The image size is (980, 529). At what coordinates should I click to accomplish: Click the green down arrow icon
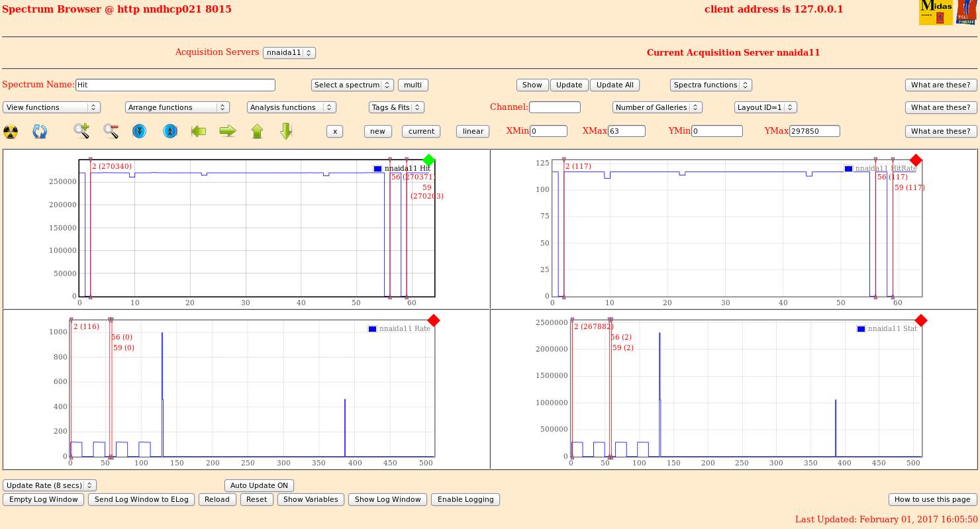[286, 131]
